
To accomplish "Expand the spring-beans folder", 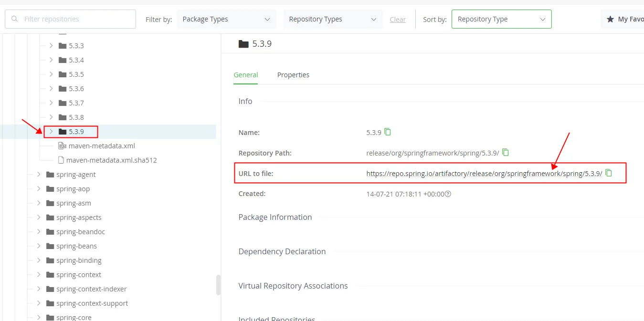I will 39,246.
